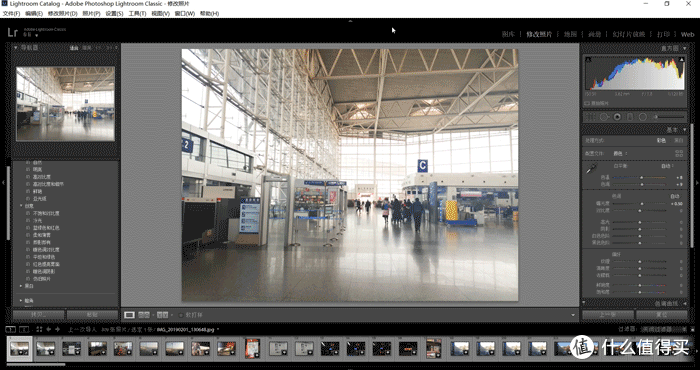700x370 pixels.
Task: Collapse the 导航器 panel
Action: 16,47
